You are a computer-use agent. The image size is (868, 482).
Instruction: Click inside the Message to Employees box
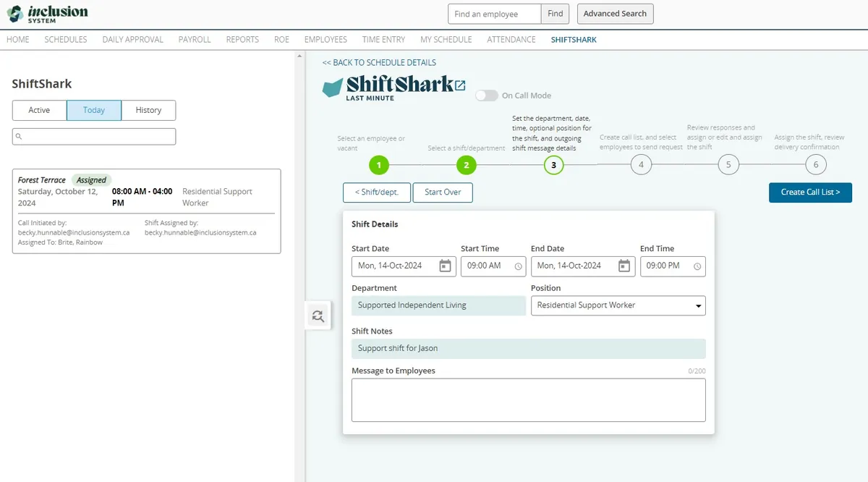[528, 399]
